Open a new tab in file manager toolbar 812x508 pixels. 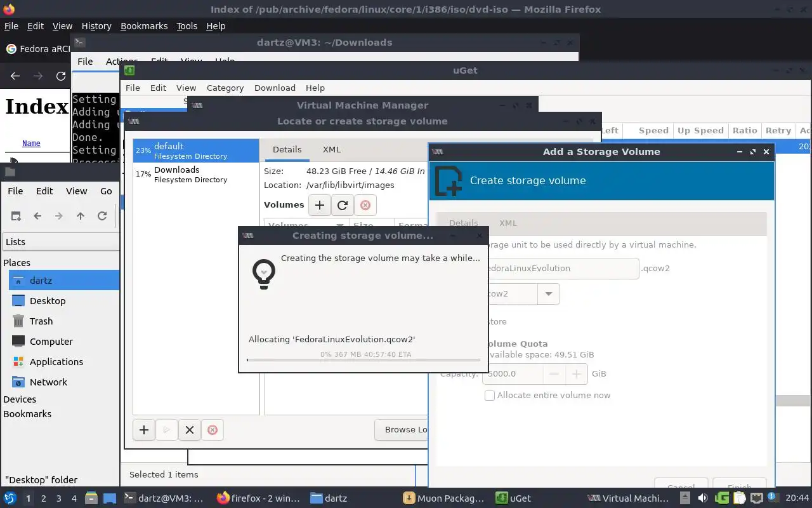16,216
